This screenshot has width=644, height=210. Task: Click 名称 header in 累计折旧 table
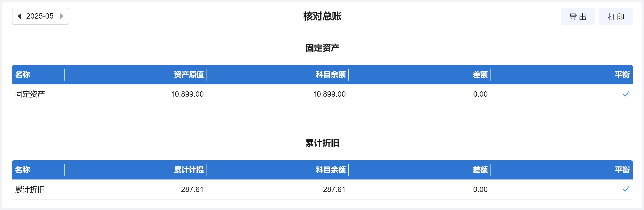click(x=23, y=170)
